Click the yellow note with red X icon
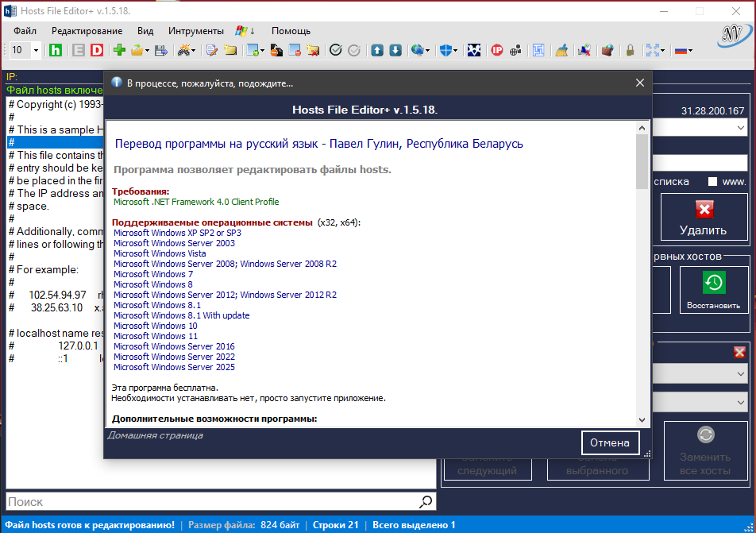756x533 pixels. click(x=313, y=50)
